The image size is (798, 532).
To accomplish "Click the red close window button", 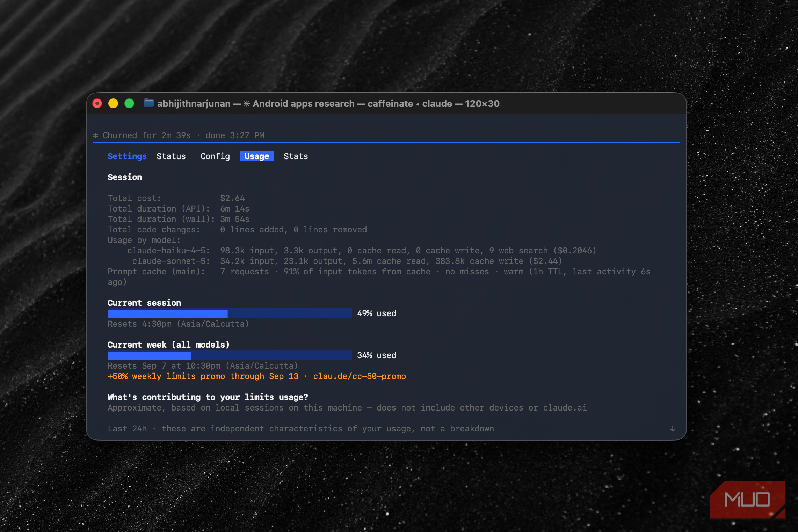I will click(97, 103).
